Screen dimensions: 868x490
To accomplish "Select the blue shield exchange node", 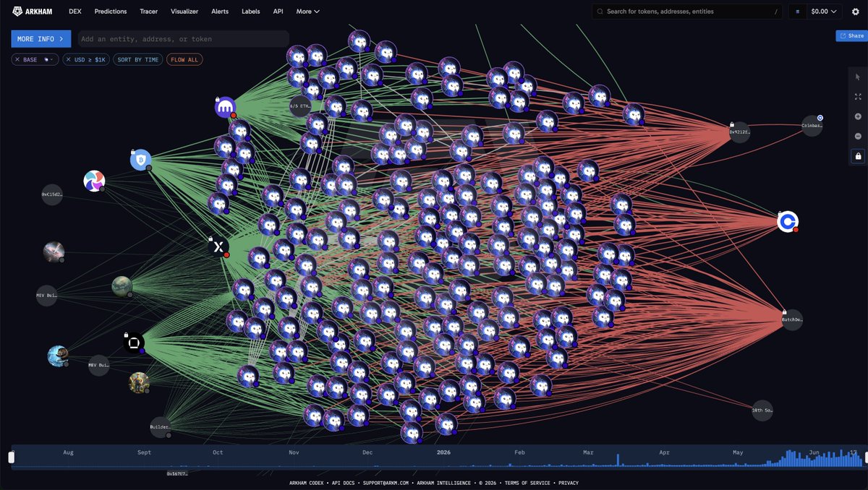I will click(x=140, y=160).
